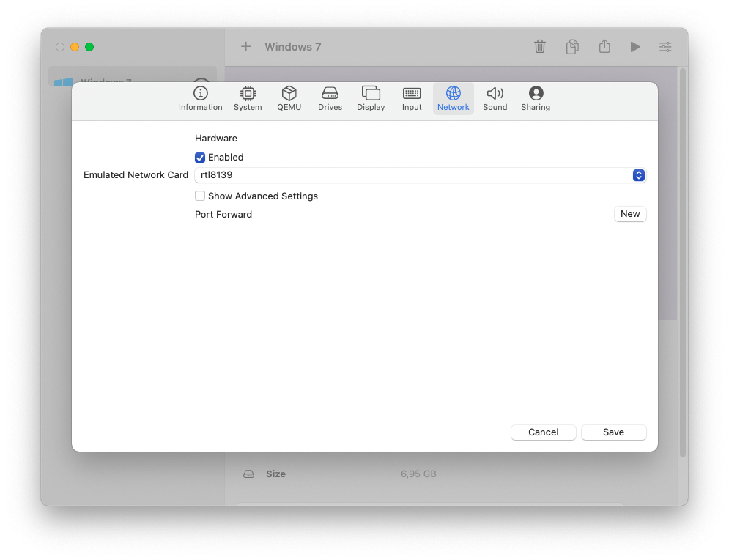The image size is (729, 560).
Task: Click the sliders settings icon
Action: click(x=665, y=46)
